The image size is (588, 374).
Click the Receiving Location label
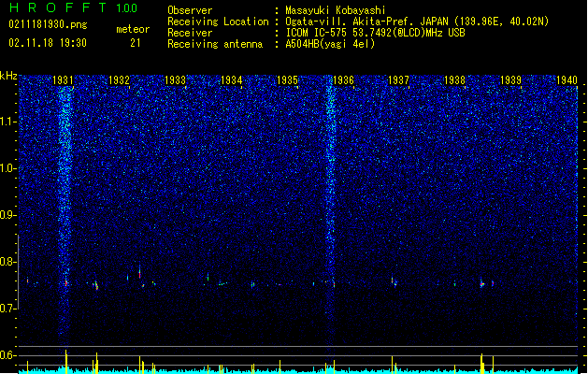(x=218, y=22)
